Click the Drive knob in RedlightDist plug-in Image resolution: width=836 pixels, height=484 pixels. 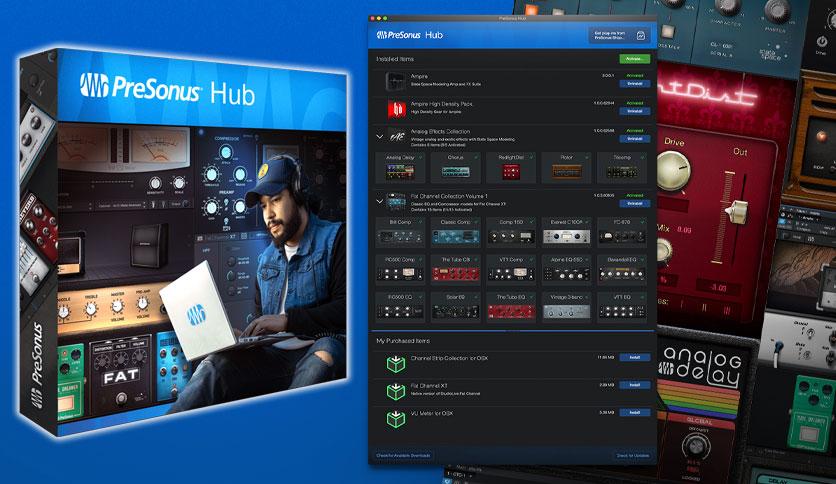point(673,170)
